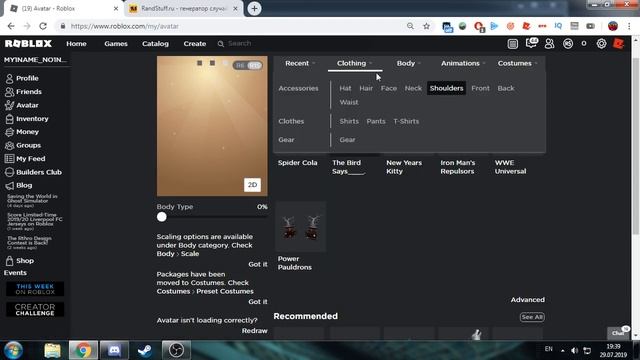Open the Chat button
Screen dimensions: 640x360
[618, 333]
